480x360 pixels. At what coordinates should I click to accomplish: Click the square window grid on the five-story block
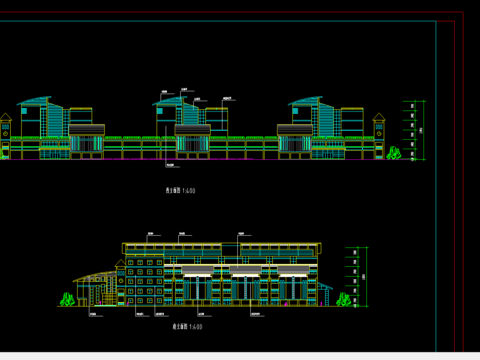145,282
